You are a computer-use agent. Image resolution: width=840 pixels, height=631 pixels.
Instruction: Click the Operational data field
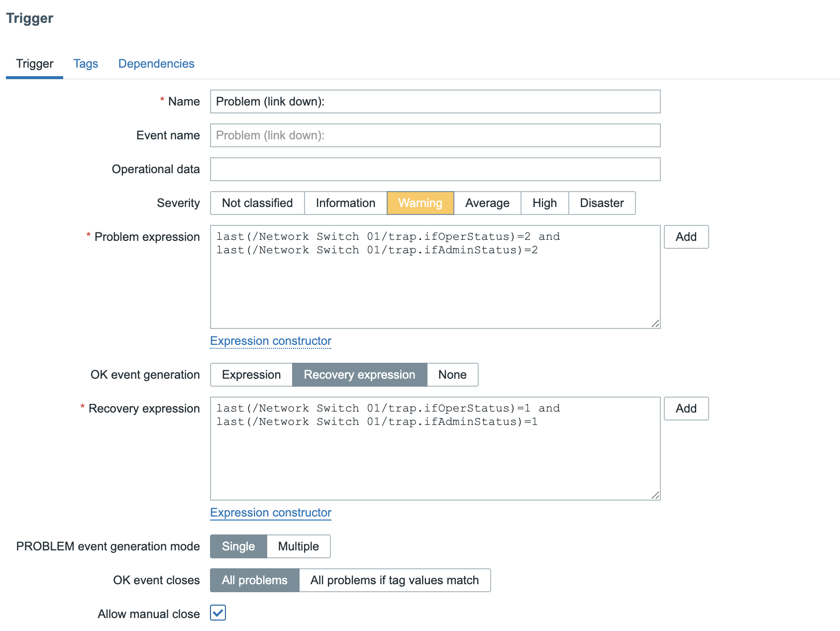pyautogui.click(x=435, y=169)
